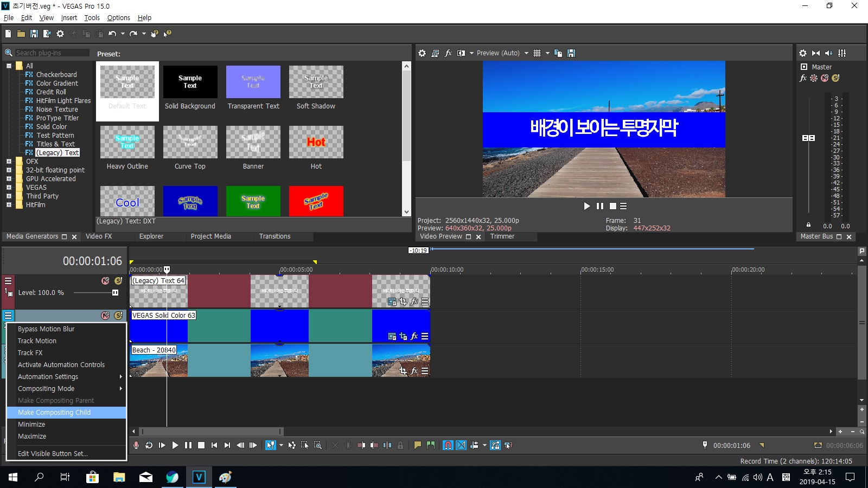Toggle Automatic Crossfades button
This screenshot has width=868, height=488.
tap(461, 445)
